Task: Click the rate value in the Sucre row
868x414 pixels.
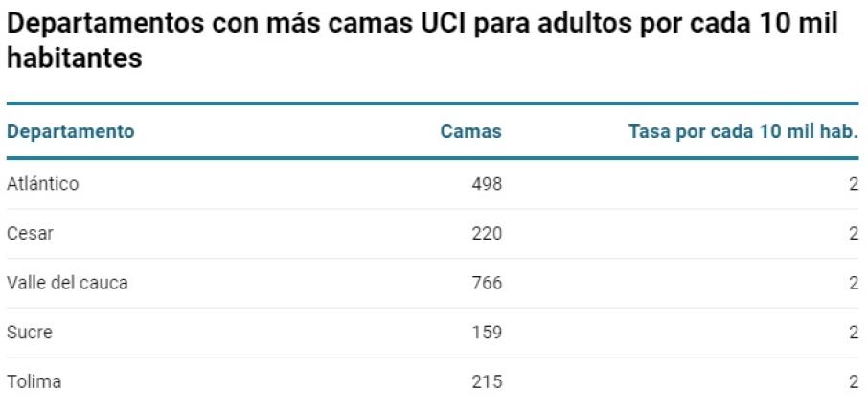Action: pyautogui.click(x=853, y=333)
